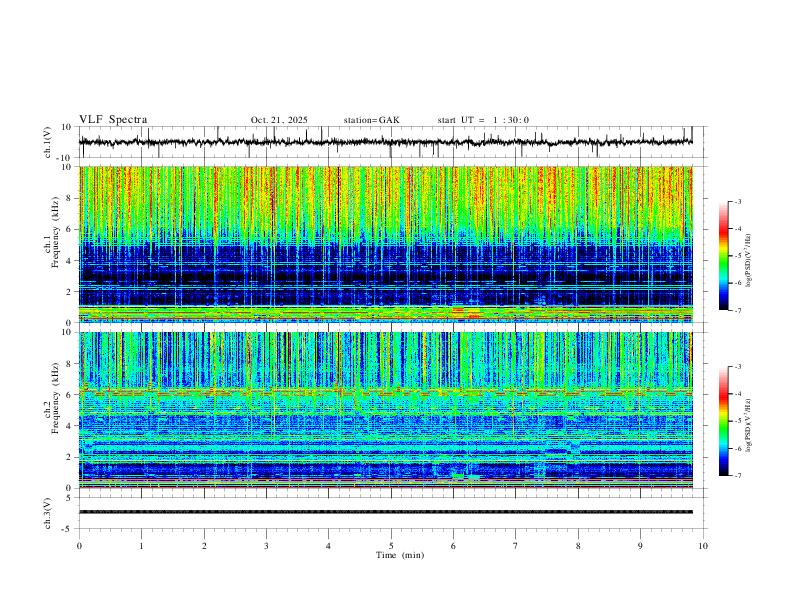Click the 'ch.3(V)' axis label
Image resolution: width=792 pixels, height=612 pixels.
48,513
